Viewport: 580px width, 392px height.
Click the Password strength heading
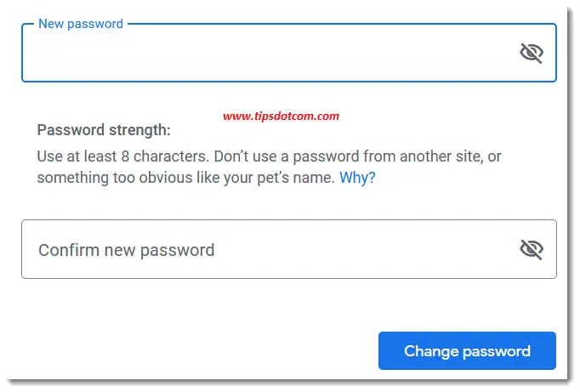tap(104, 130)
